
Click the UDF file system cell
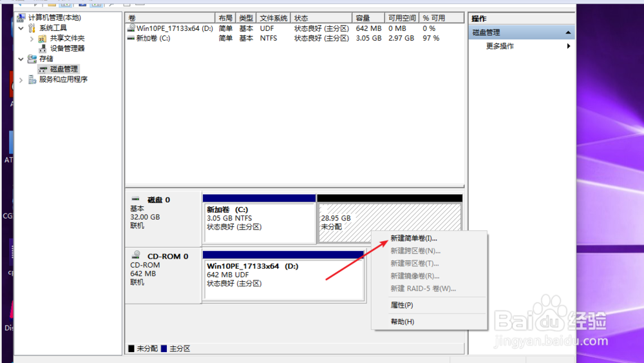click(267, 28)
